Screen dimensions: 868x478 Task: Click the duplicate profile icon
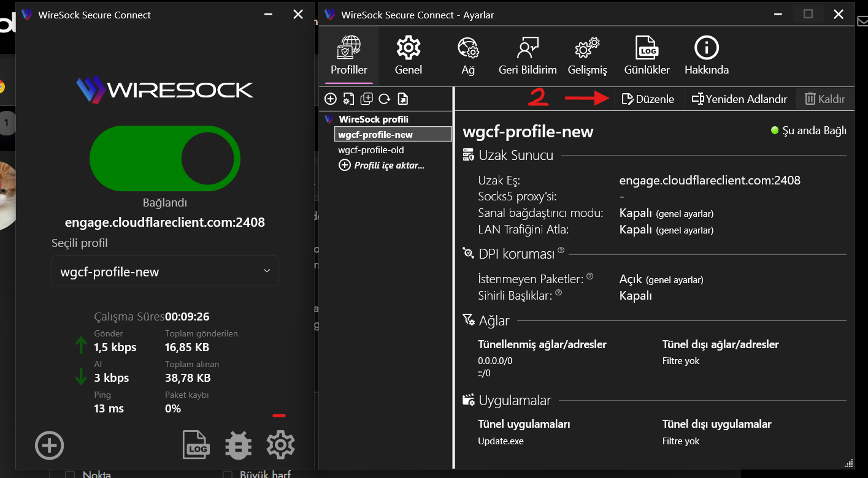(x=367, y=99)
